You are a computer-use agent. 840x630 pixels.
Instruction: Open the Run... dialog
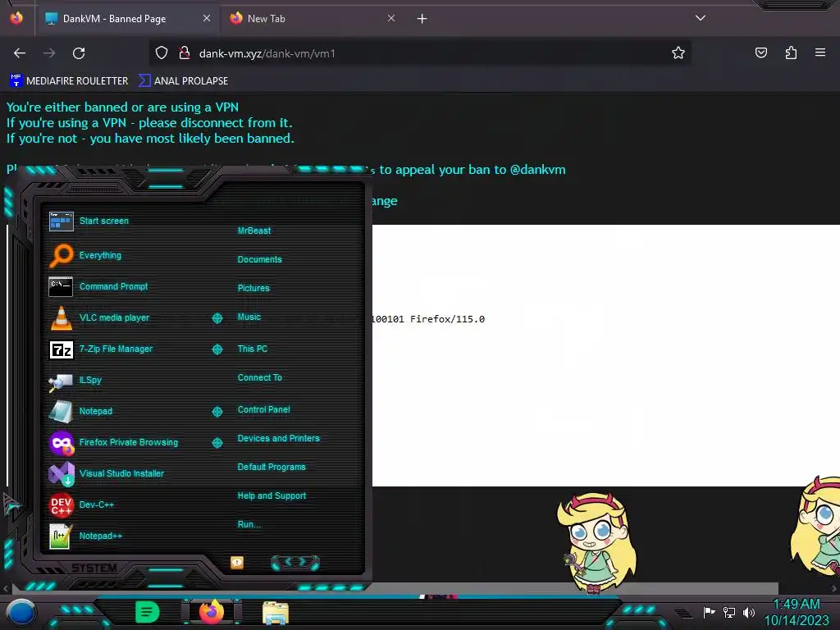[249, 524]
